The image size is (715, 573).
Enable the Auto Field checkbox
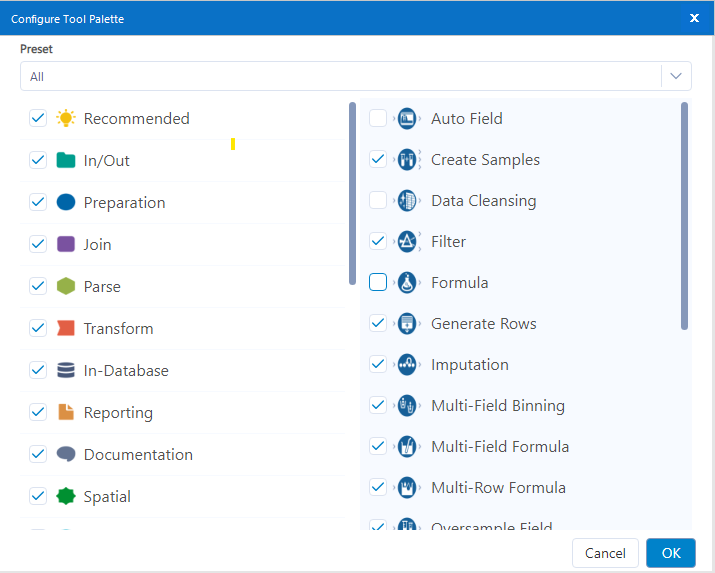click(378, 118)
